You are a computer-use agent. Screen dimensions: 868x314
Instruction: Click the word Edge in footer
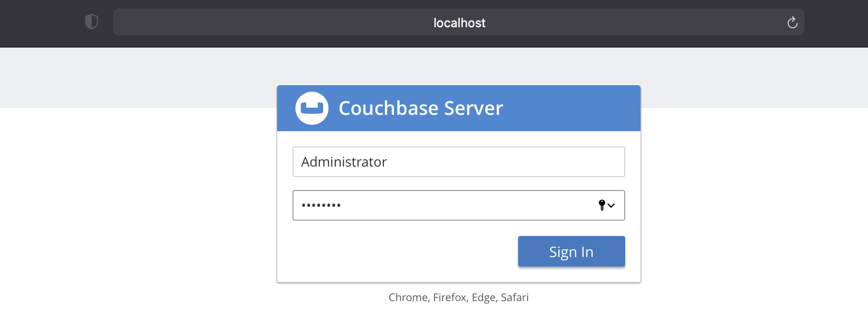click(483, 297)
